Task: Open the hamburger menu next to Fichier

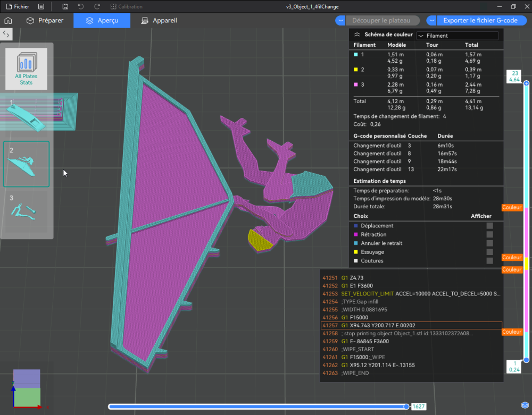Action: (41, 6)
